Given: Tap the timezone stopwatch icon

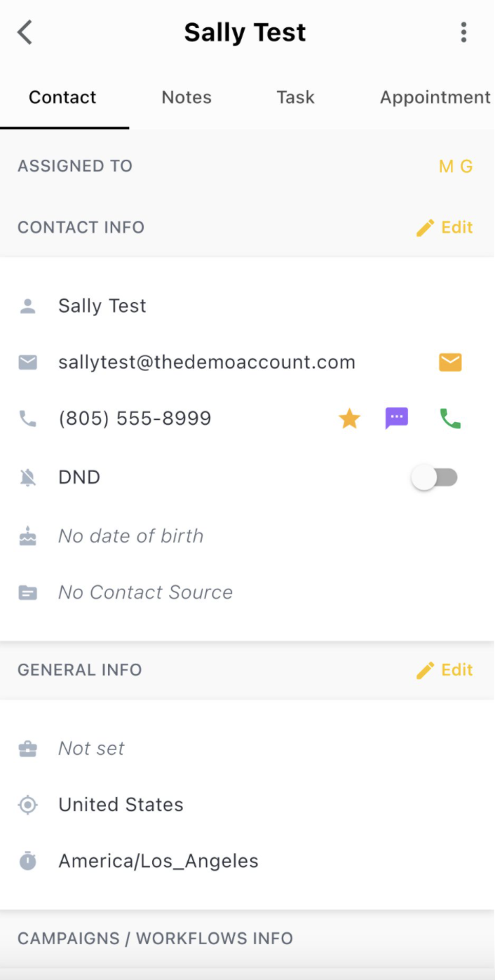Looking at the screenshot, I should coord(27,861).
